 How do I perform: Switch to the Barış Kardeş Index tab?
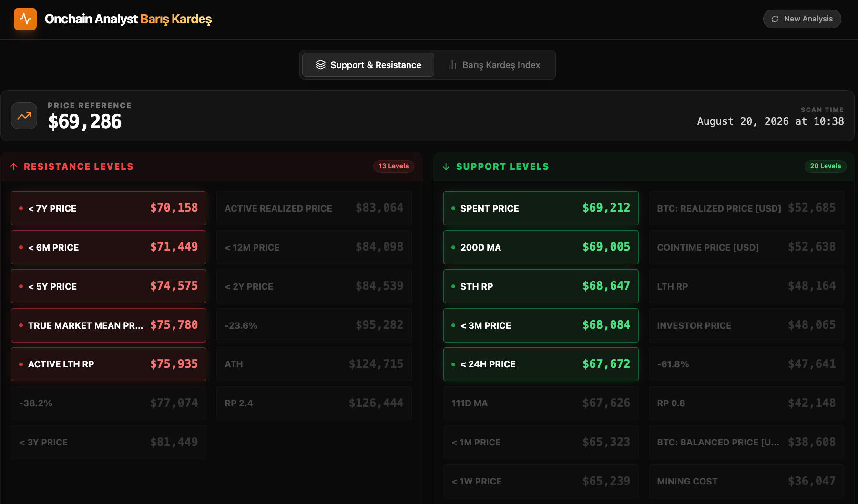(494, 65)
